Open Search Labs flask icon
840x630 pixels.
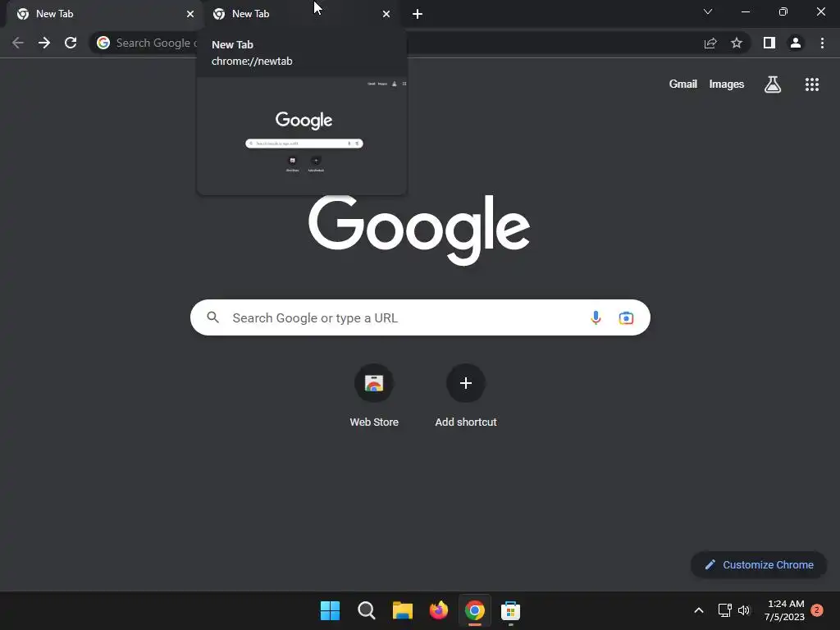coord(773,84)
